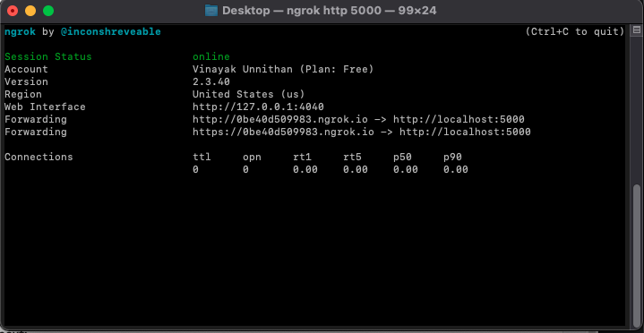Click the split pane icon at top right
Screen dimensions: 644x333
pos(637,30)
